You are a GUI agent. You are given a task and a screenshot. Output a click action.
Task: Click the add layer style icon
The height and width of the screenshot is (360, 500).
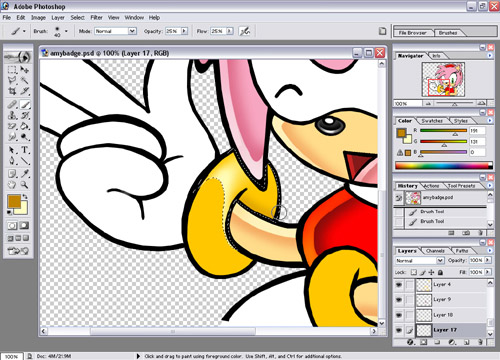(410, 342)
